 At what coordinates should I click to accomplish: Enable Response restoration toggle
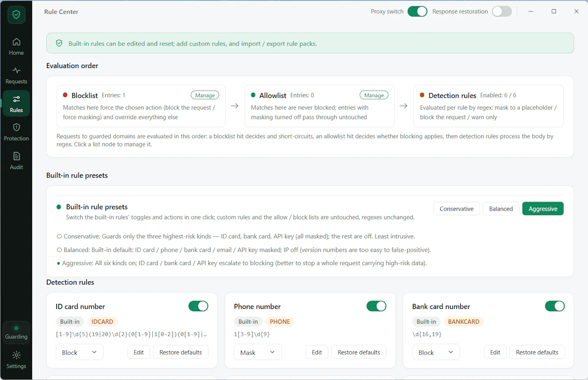pyautogui.click(x=502, y=11)
